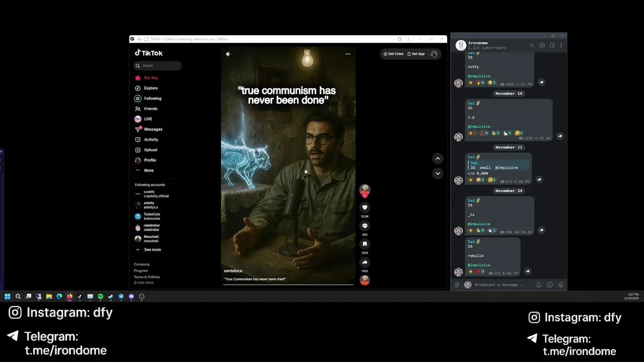Open the santeluca creator name
Image resolution: width=644 pixels, height=362 pixels.
[233, 271]
